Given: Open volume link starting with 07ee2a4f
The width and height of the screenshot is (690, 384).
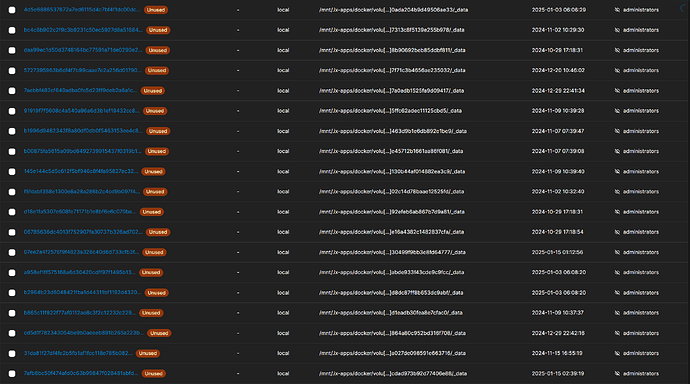Looking at the screenshot, I should (x=81, y=252).
